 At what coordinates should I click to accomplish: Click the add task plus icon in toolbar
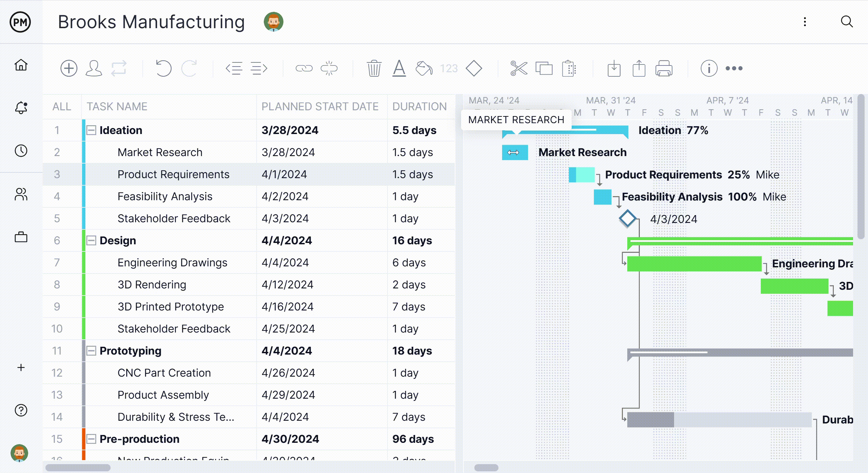pyautogui.click(x=69, y=69)
